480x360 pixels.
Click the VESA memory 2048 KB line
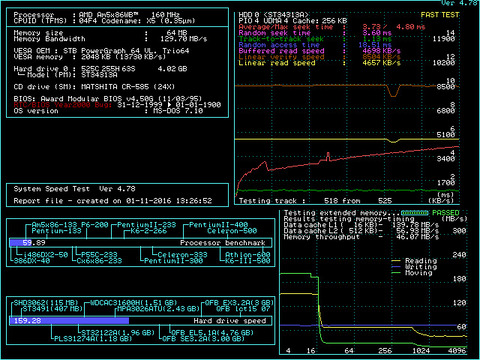pyautogui.click(x=90, y=57)
